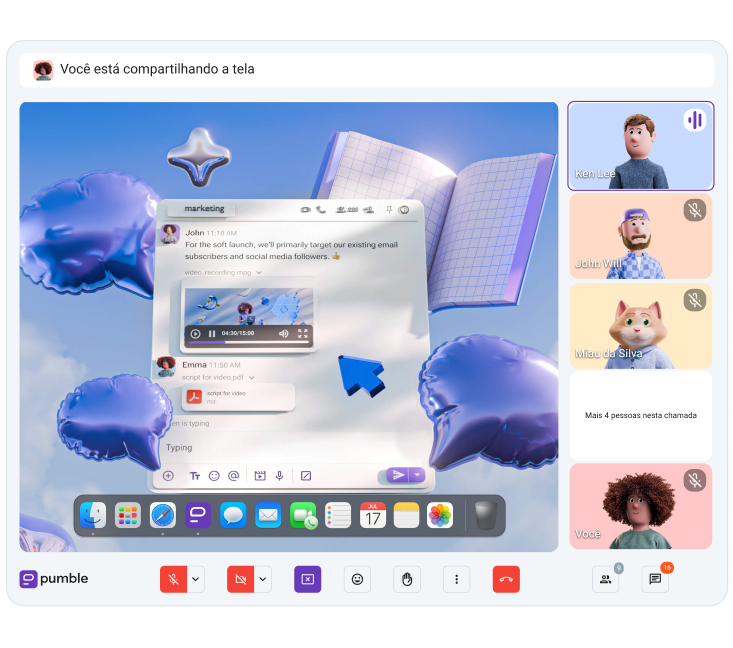
Task: Show the participants list
Action: pos(606,579)
